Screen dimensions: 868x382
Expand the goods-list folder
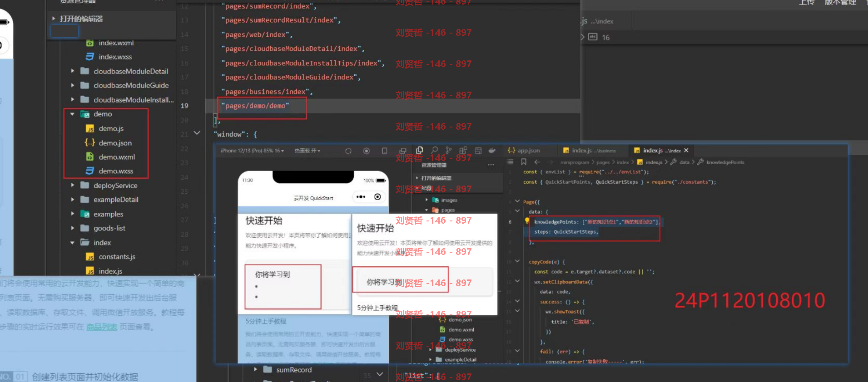click(73, 228)
